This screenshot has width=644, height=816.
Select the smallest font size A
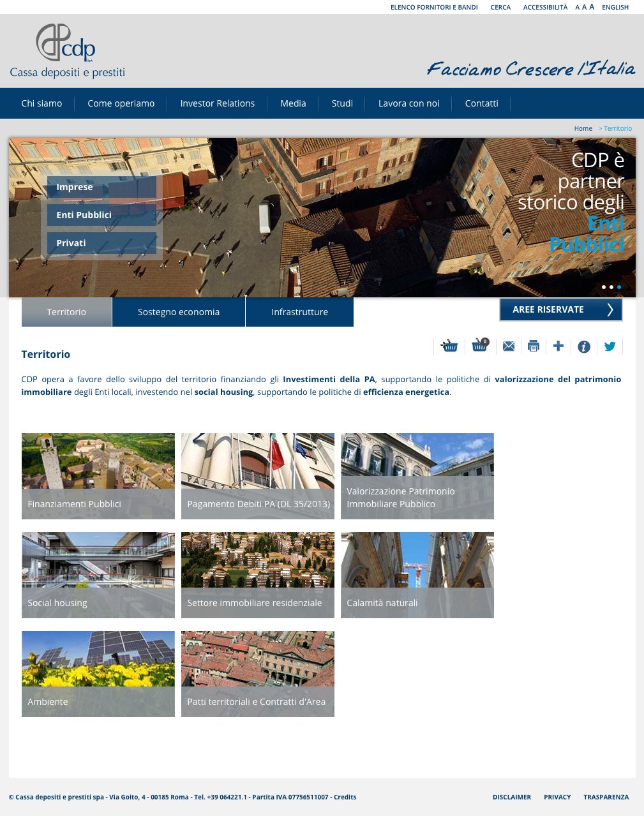577,8
